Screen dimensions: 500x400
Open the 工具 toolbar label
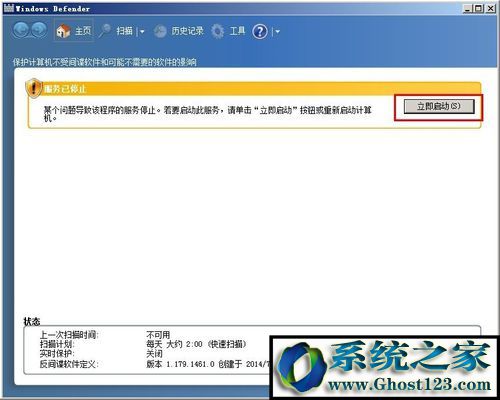point(237,31)
